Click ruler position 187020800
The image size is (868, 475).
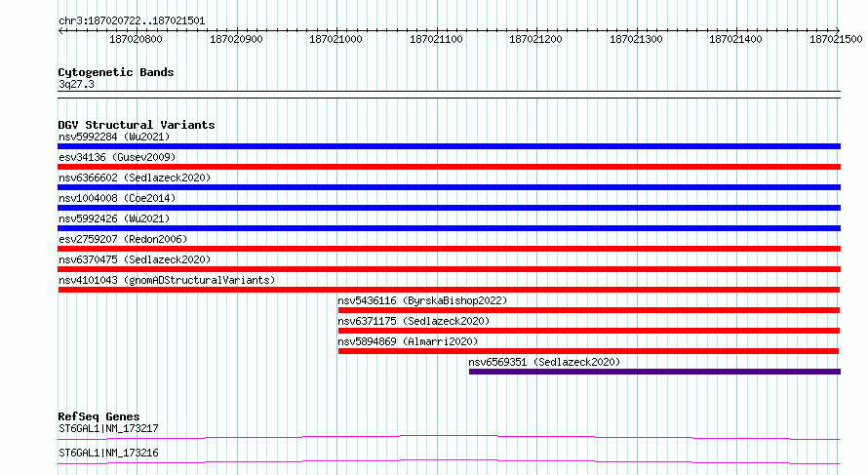[136, 39]
